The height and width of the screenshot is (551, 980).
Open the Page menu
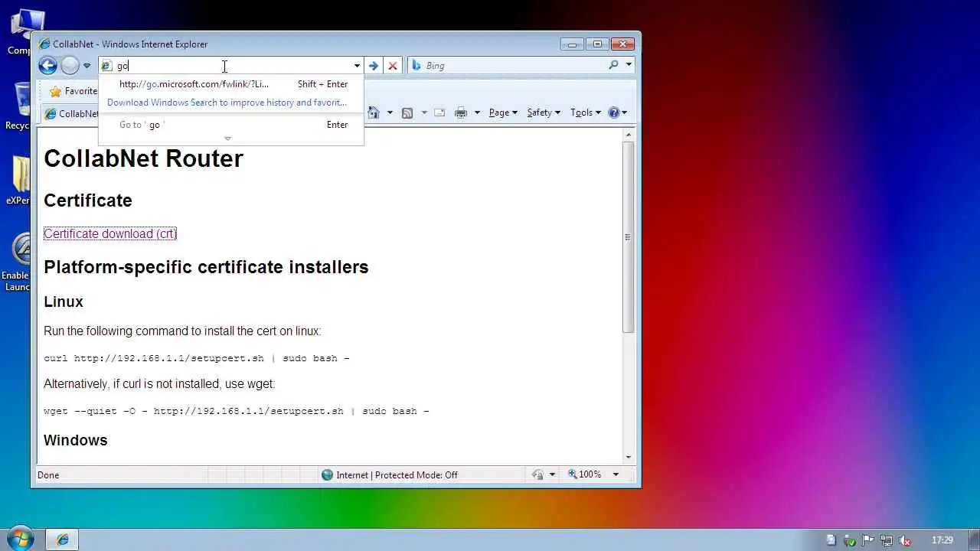pos(503,112)
